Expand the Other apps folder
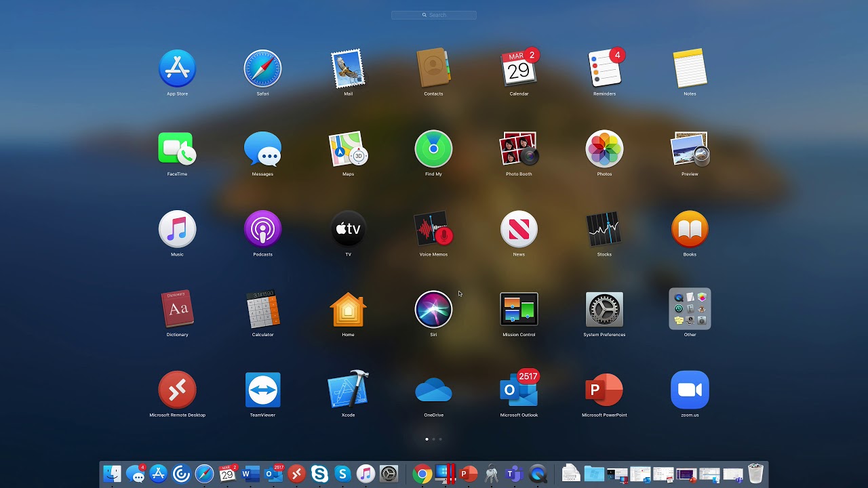868x488 pixels. [x=690, y=309]
